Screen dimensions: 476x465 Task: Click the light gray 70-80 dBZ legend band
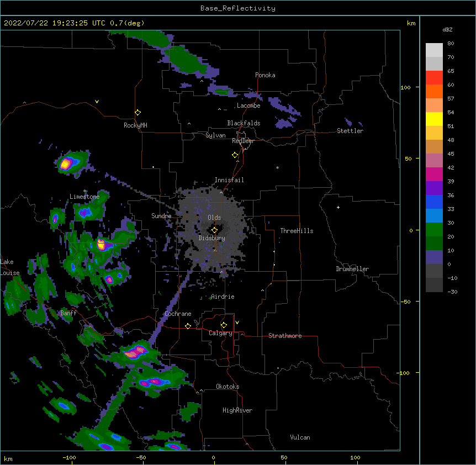point(434,50)
